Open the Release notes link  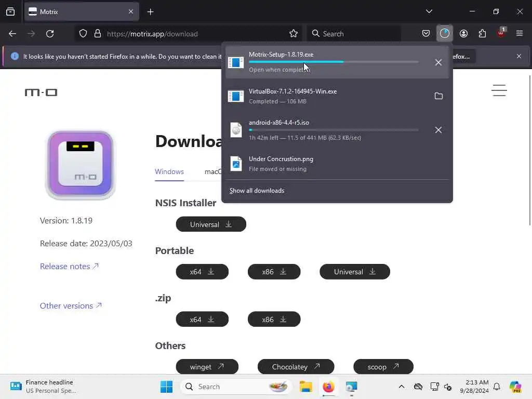pyautogui.click(x=69, y=267)
